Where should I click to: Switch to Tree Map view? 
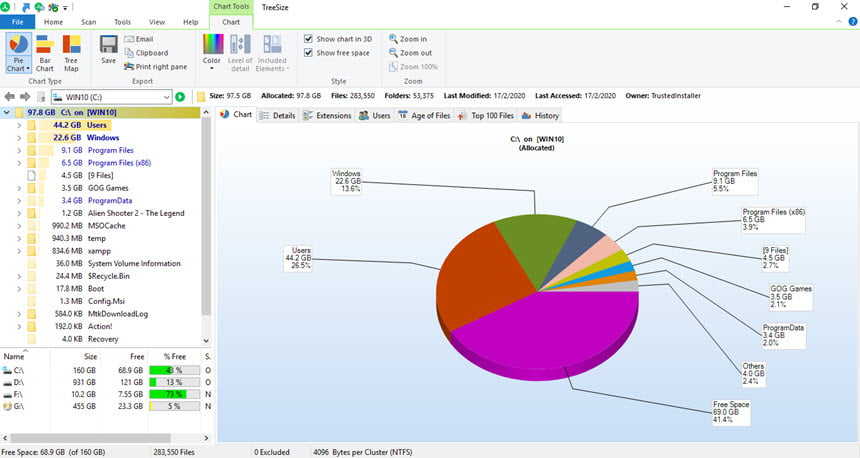[x=71, y=53]
